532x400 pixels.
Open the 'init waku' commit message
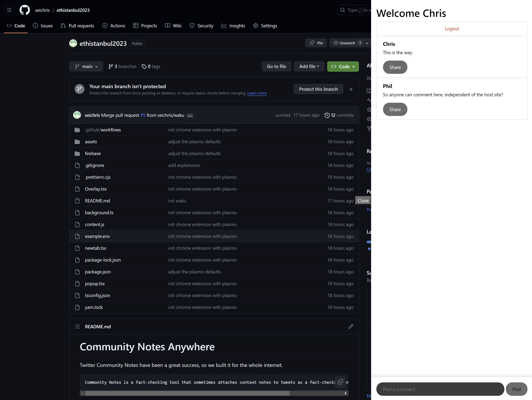tap(177, 201)
